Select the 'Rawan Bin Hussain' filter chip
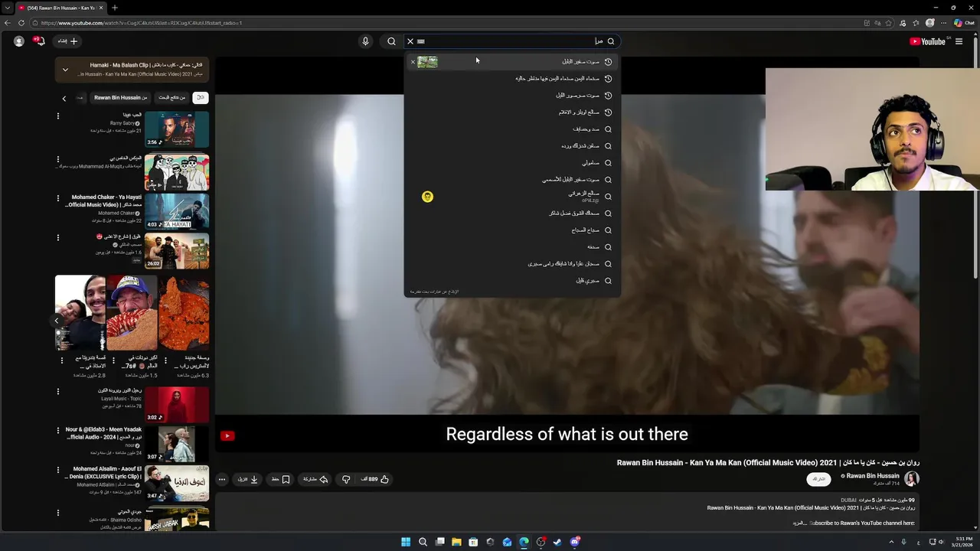The width and height of the screenshot is (980, 551). pyautogui.click(x=121, y=98)
